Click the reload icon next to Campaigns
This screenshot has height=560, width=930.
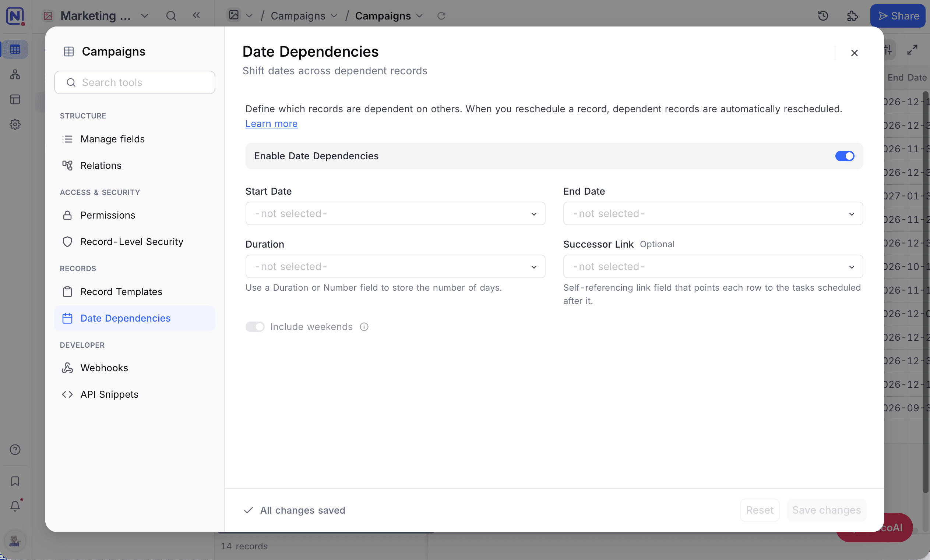(441, 16)
